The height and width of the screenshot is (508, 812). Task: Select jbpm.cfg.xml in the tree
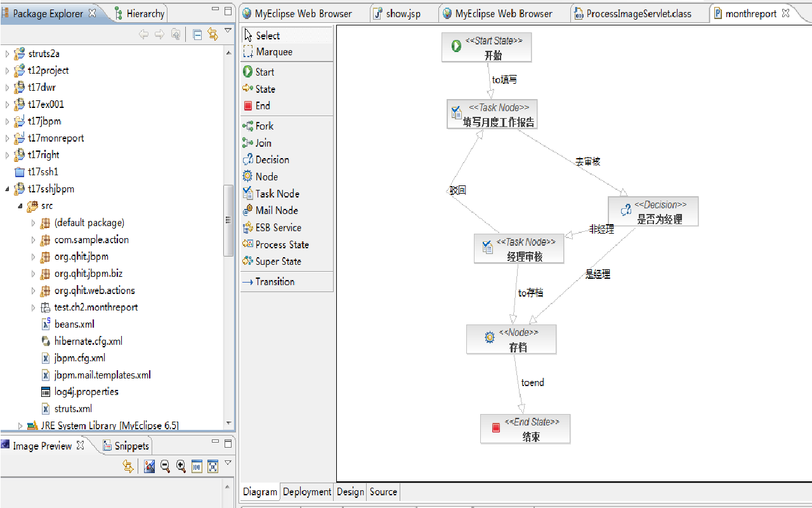coord(80,358)
